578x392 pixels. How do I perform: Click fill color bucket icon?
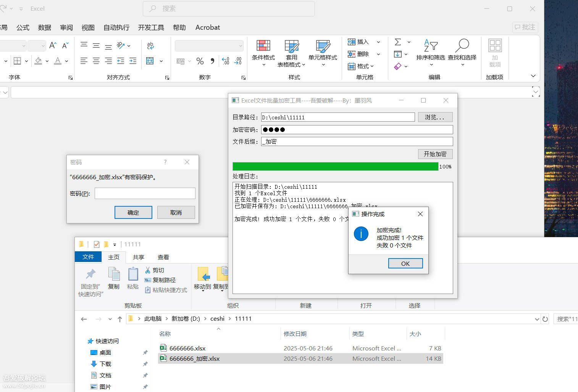(x=38, y=61)
